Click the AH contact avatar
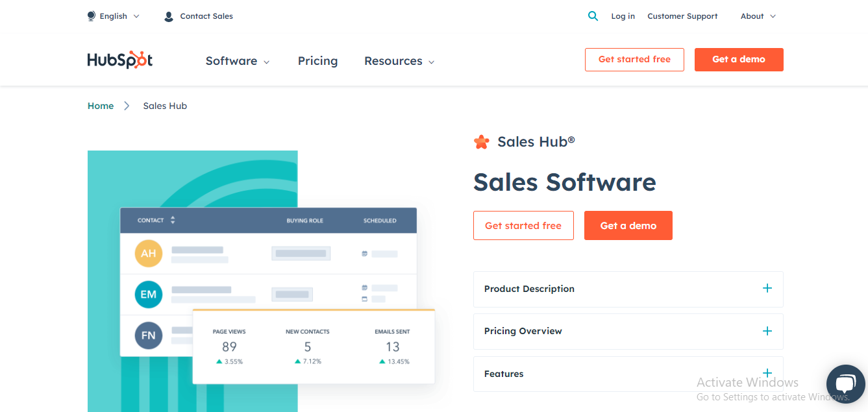Viewport: 868px width, 412px height. pos(148,253)
